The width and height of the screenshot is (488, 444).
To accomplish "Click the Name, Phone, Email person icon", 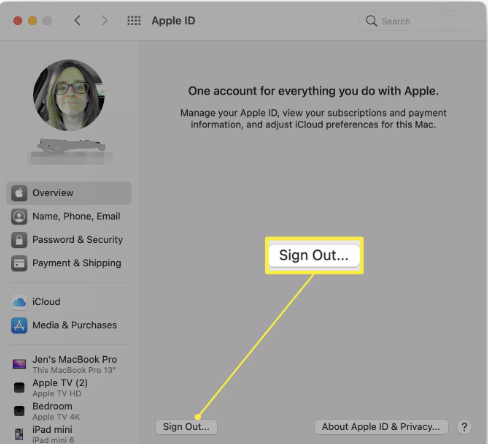I will [19, 216].
